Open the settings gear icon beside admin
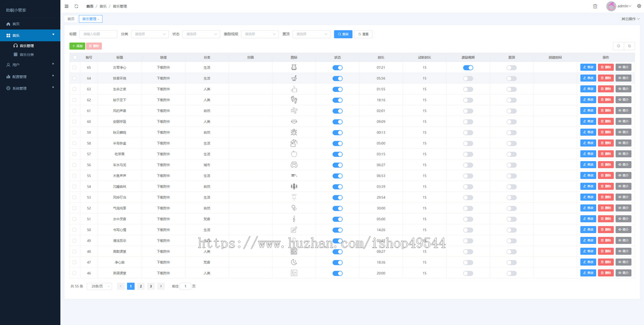This screenshot has width=644, height=325. tap(639, 6)
